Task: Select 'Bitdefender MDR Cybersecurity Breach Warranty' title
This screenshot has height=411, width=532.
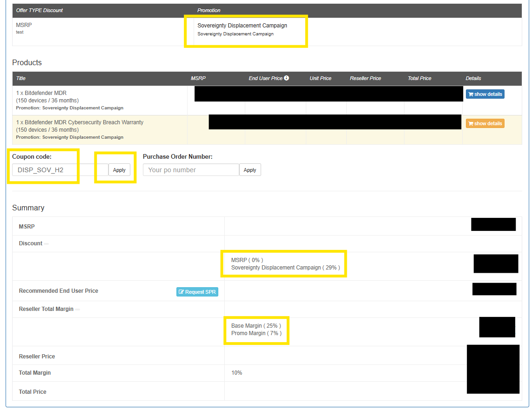Action: [x=80, y=122]
